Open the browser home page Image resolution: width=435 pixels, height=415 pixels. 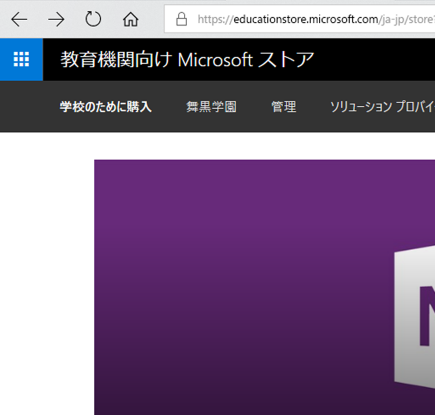[x=130, y=19]
